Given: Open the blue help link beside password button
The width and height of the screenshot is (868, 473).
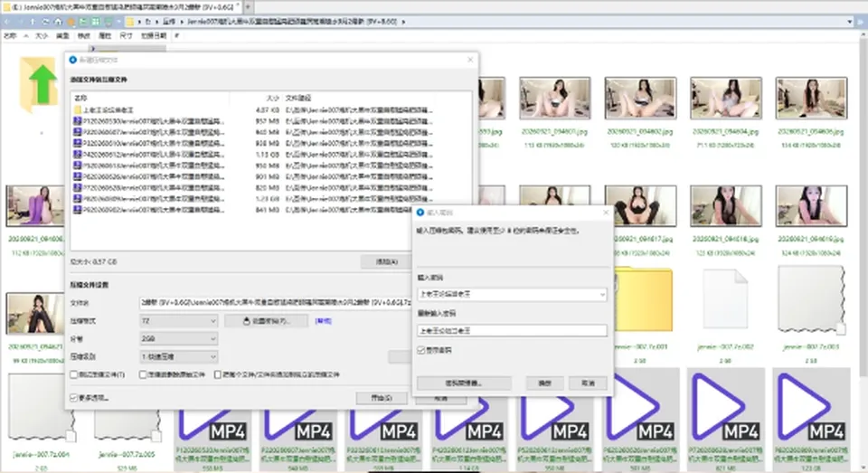Looking at the screenshot, I should pyautogui.click(x=324, y=321).
